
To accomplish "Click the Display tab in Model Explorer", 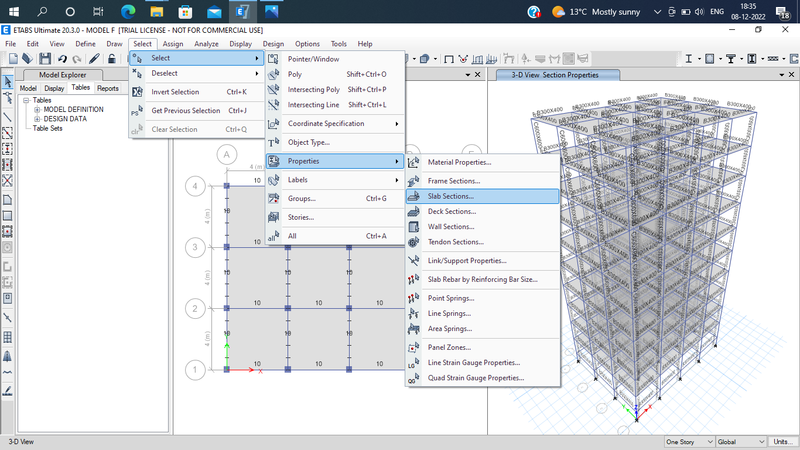I will pyautogui.click(x=54, y=88).
